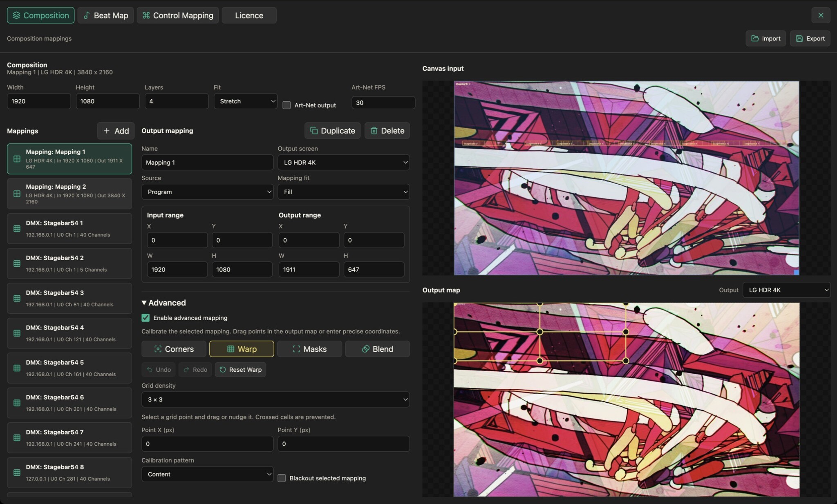Click the Control Mapping command icon
The height and width of the screenshot is (504, 837).
click(x=146, y=15)
